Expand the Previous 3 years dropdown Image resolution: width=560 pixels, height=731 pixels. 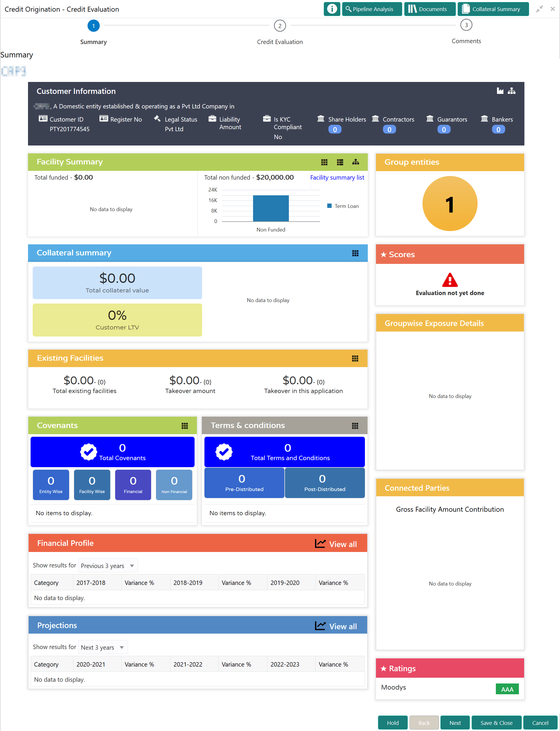(108, 566)
